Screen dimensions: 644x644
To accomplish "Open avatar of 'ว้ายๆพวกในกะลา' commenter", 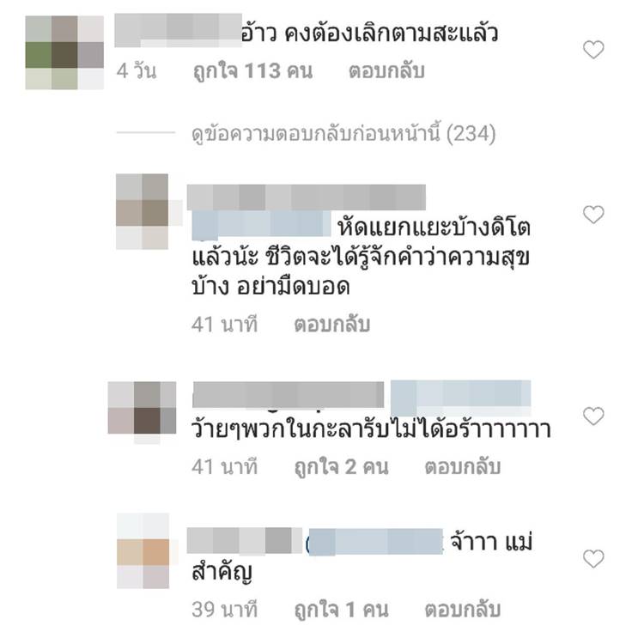I will [x=142, y=412].
